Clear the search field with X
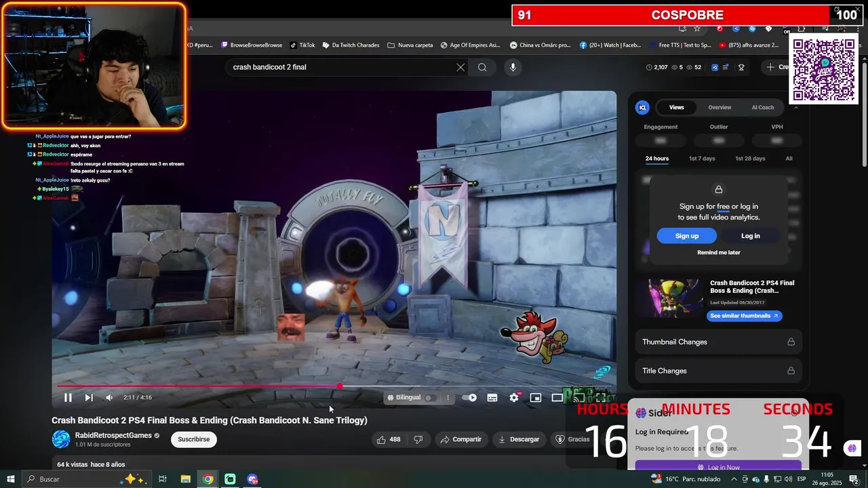Viewport: 868px width, 488px height. pyautogui.click(x=460, y=67)
